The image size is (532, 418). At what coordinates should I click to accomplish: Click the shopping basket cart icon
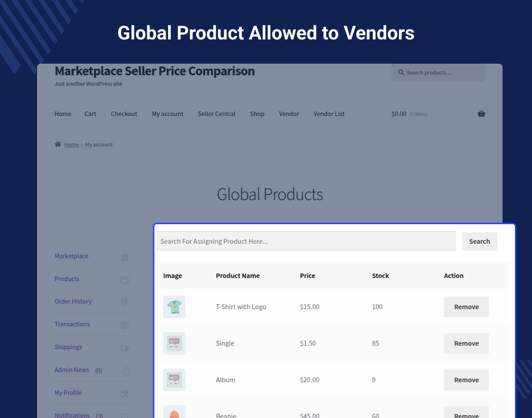coord(481,114)
